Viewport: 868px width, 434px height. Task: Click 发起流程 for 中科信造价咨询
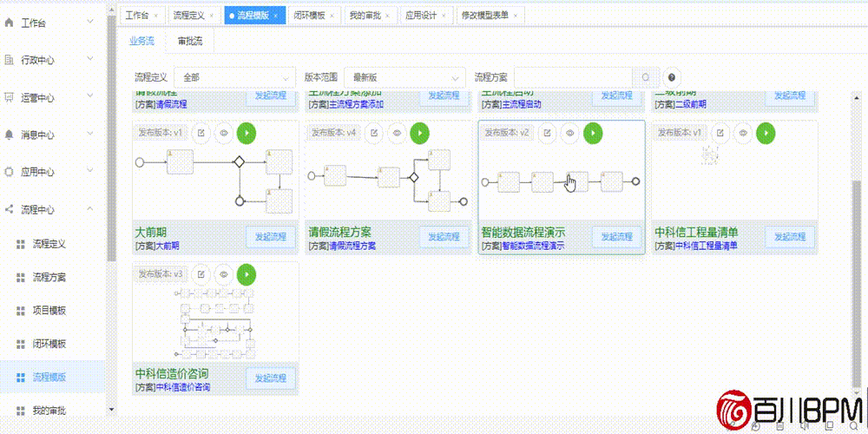(271, 378)
